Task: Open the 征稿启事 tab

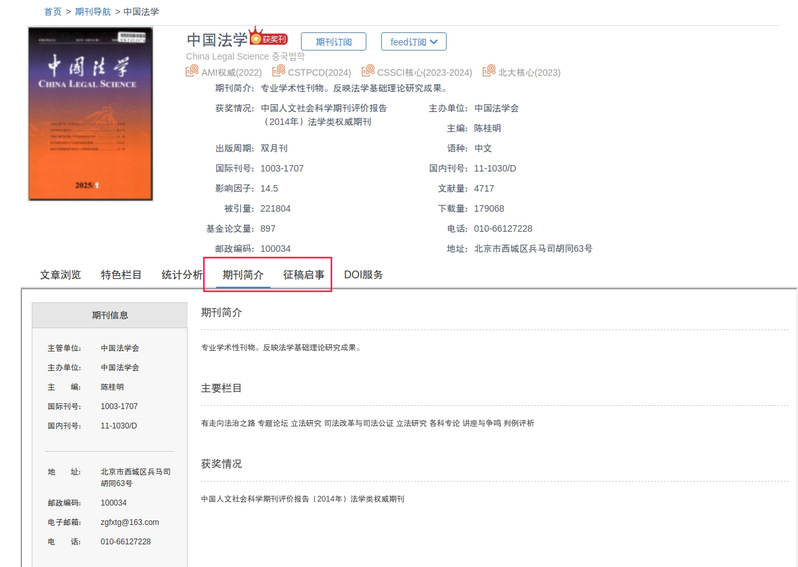Action: coord(303,275)
